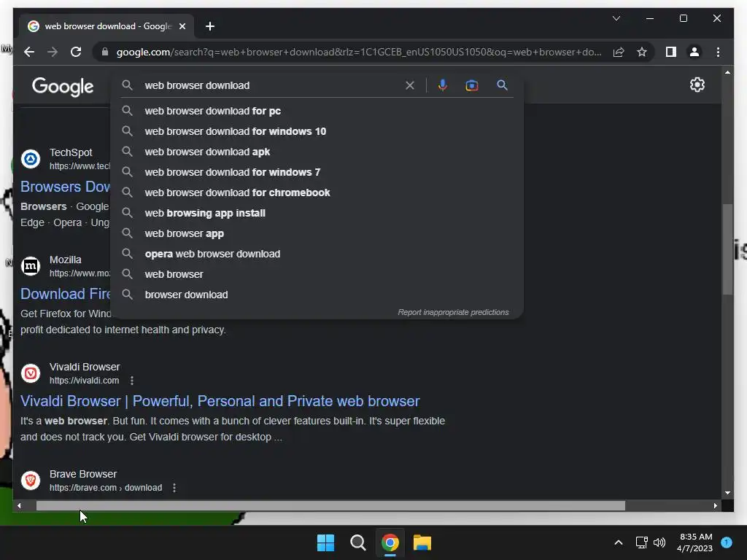Click the https://vivaldi.com URL text

(85, 381)
